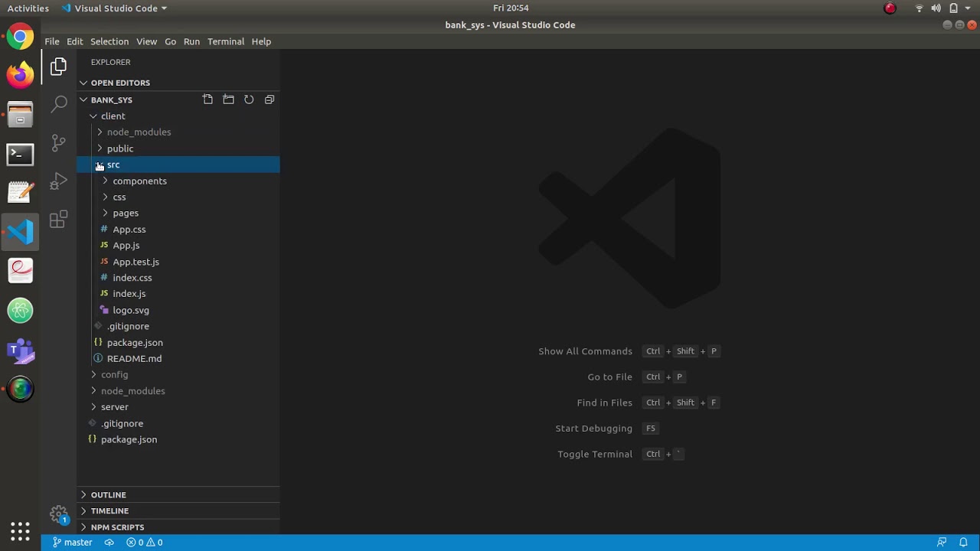Expand node_modules inside the client folder
The width and height of the screenshot is (980, 551).
178,132
